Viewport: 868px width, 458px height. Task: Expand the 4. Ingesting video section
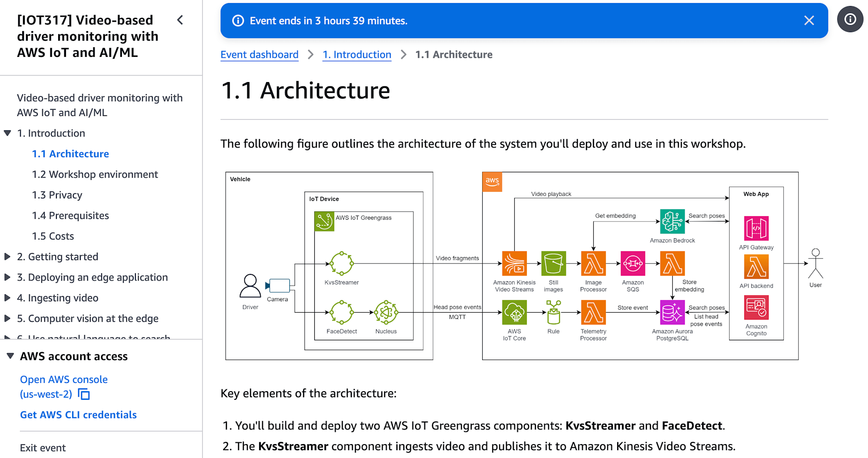click(7, 298)
